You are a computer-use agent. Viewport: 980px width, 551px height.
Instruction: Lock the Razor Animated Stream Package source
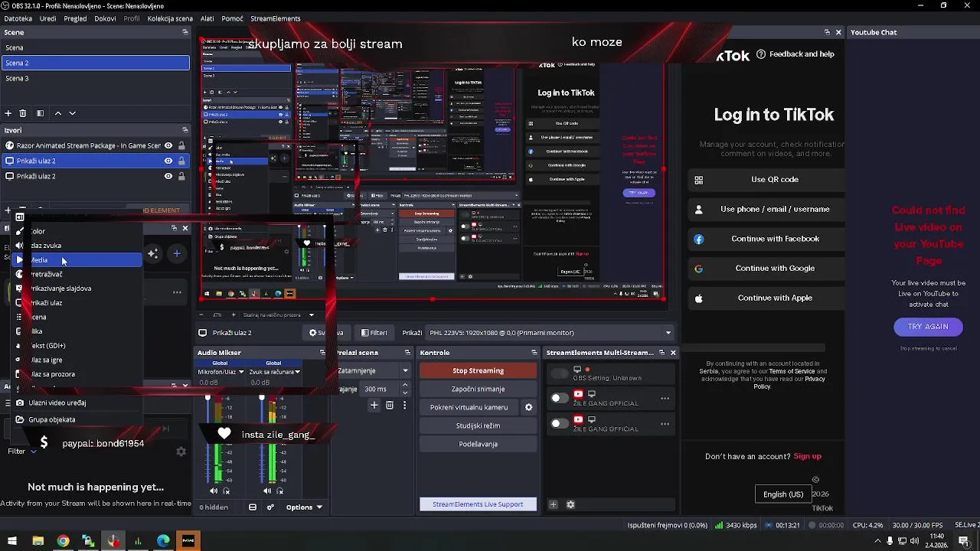coord(181,145)
